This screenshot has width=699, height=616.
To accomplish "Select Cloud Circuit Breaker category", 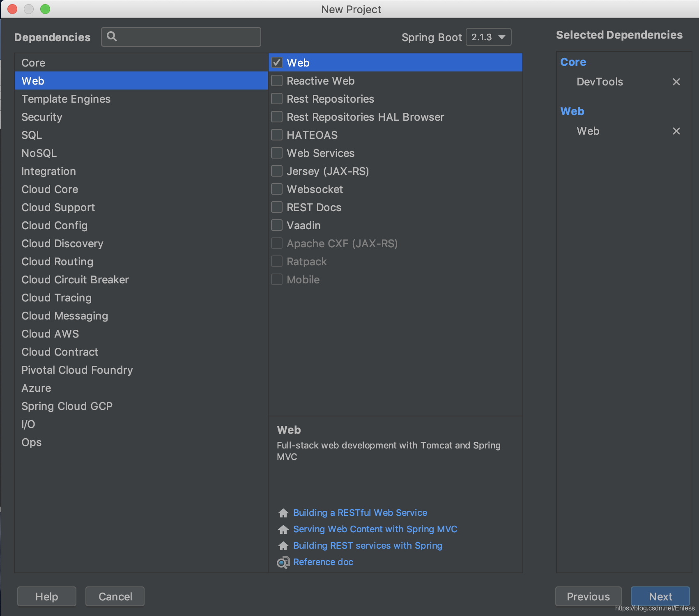I will 141,280.
